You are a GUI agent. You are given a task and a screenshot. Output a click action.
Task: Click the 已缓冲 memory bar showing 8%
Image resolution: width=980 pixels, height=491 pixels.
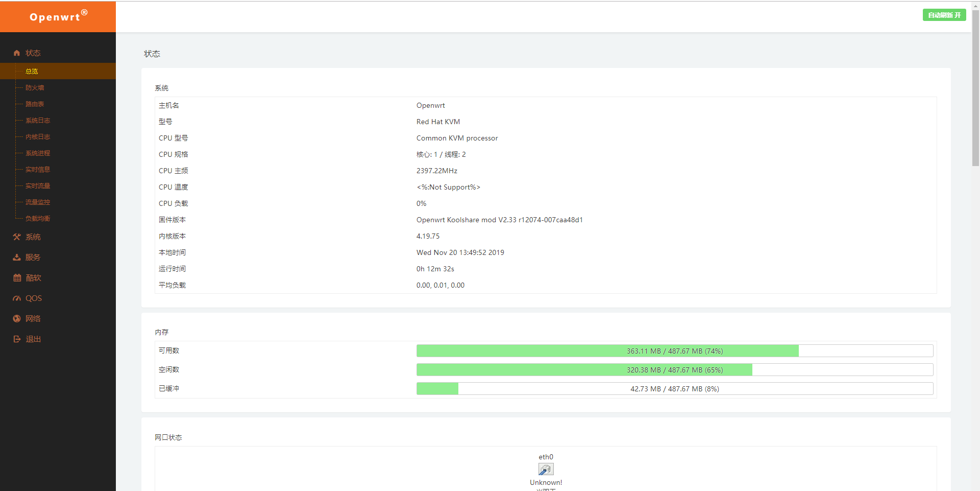[675, 389]
